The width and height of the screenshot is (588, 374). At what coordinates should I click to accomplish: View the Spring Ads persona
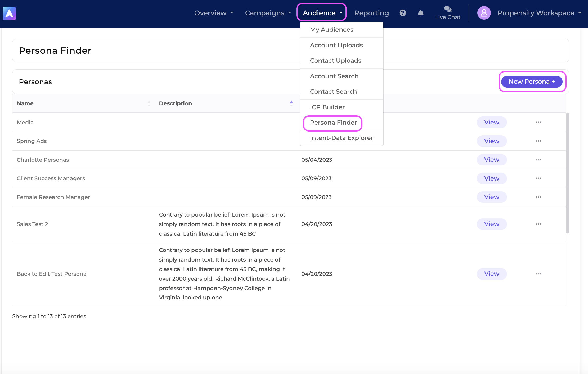pyautogui.click(x=492, y=141)
